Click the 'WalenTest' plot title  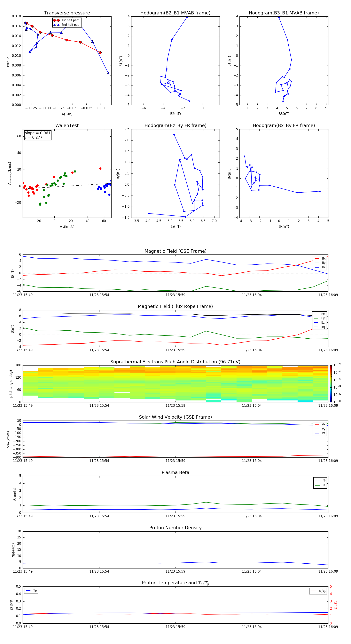(x=67, y=125)
